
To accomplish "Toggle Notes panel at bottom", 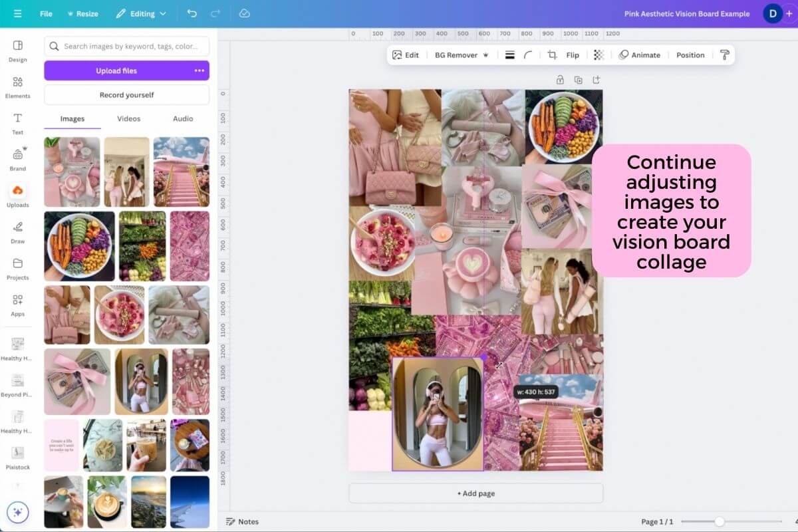I will (x=243, y=521).
